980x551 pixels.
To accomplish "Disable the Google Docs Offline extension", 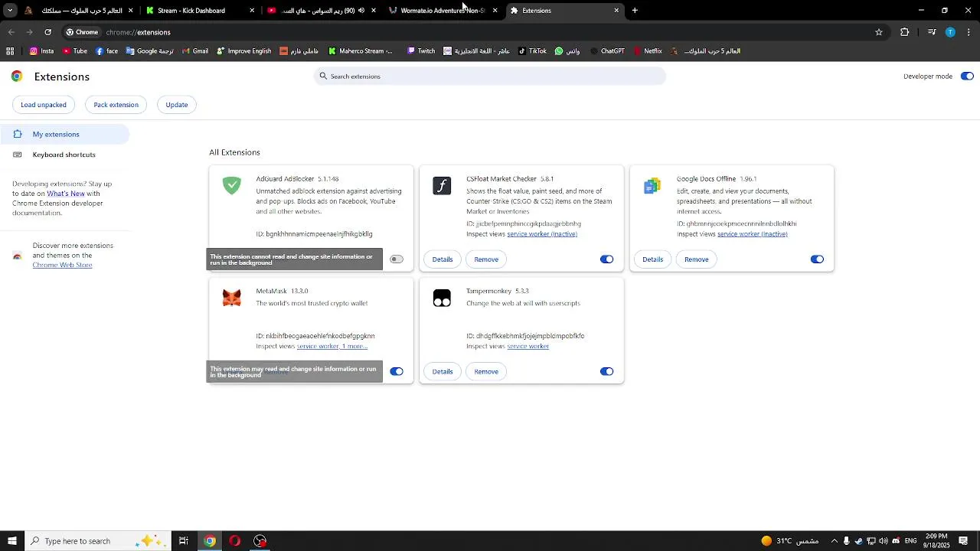I will [817, 259].
